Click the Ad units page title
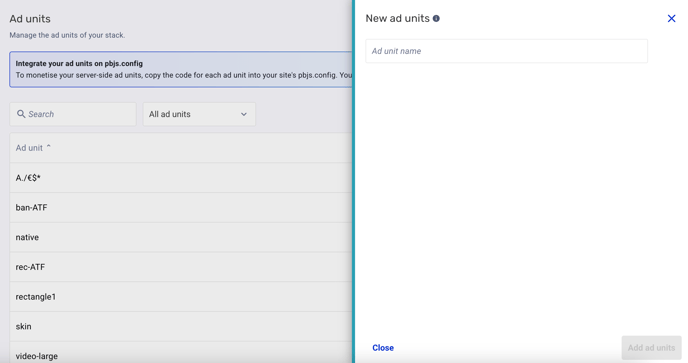The height and width of the screenshot is (363, 688). tap(30, 19)
